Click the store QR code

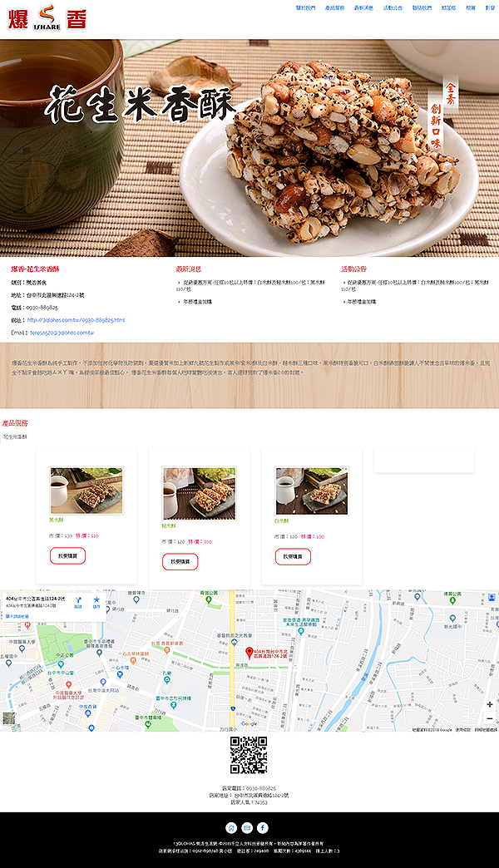[249, 755]
